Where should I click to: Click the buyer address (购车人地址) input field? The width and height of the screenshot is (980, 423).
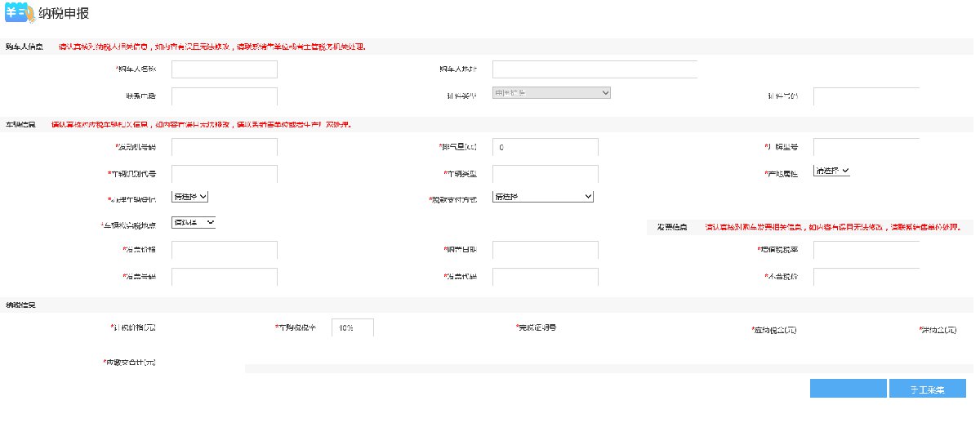pos(595,69)
